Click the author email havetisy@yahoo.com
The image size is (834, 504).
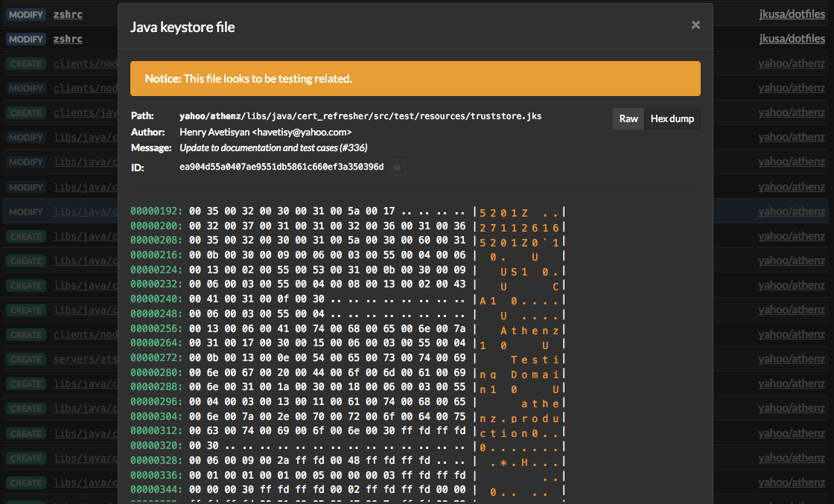click(x=302, y=132)
